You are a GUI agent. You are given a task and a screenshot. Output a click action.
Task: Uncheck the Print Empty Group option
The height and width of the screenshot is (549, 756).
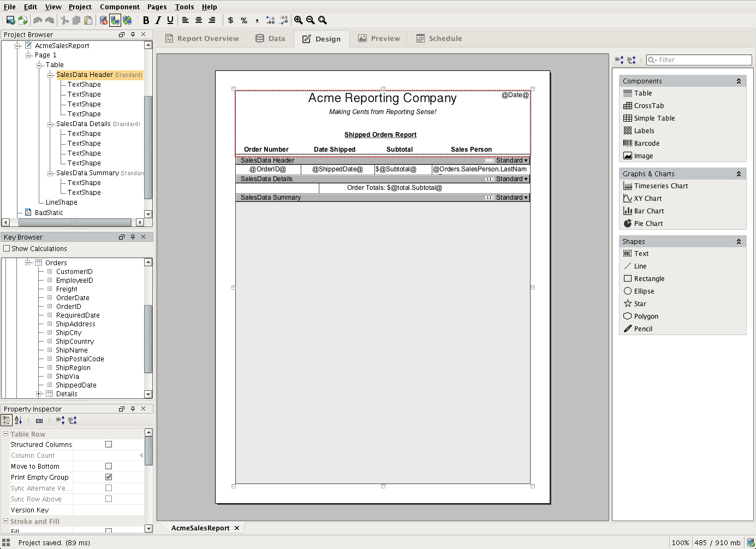pos(108,477)
